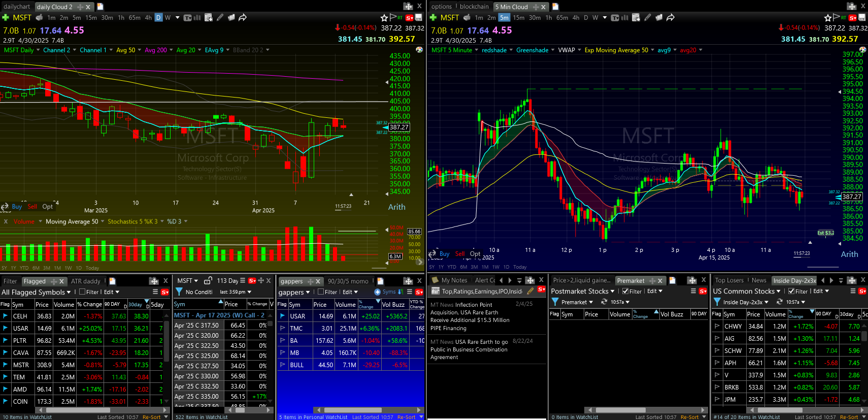Click the move-window icon at top right of the daily chart pane
The height and width of the screenshot is (420, 868).
[x=408, y=6]
